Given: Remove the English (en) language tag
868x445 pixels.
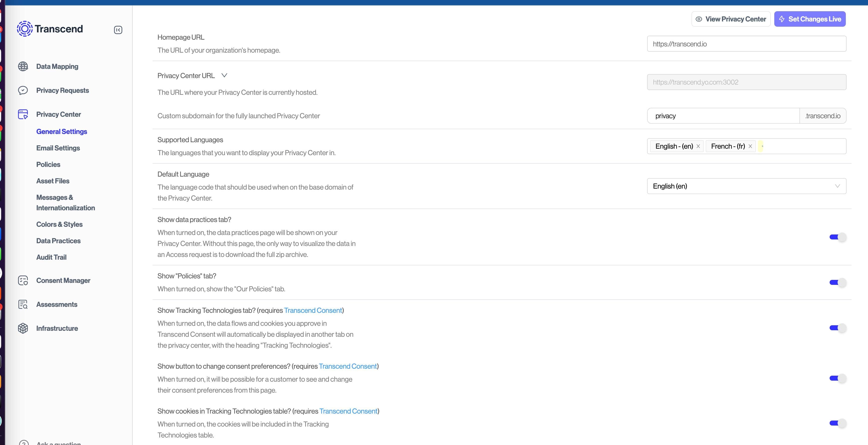Looking at the screenshot, I should [698, 146].
